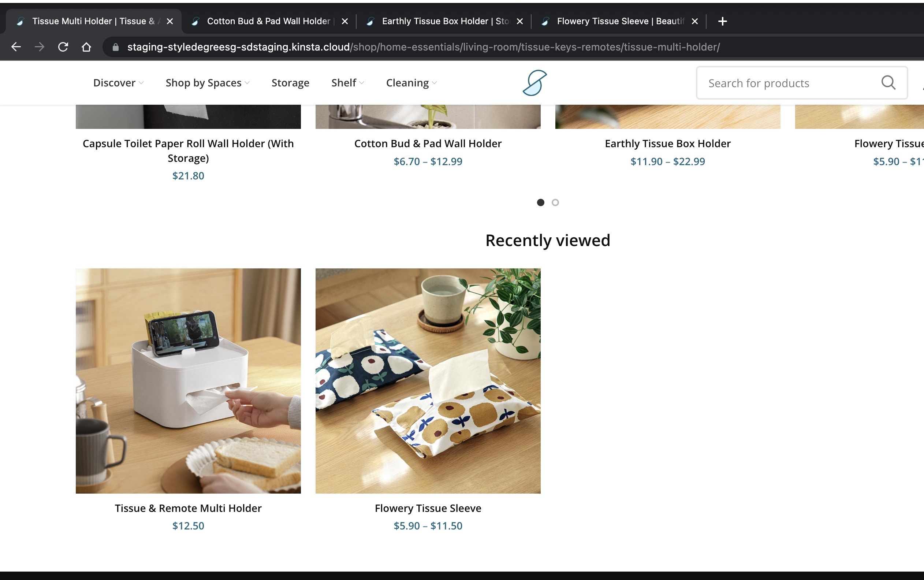Click the browser home icon
Viewport: 924px width, 580px height.
86,47
